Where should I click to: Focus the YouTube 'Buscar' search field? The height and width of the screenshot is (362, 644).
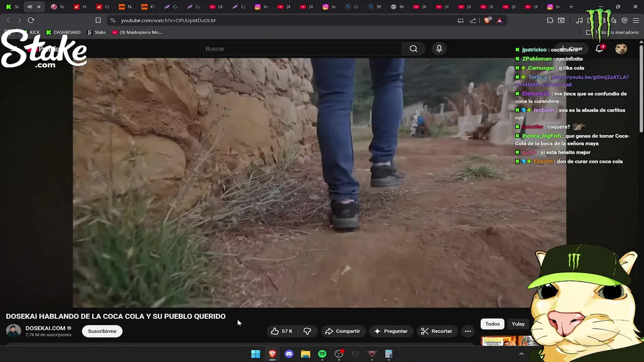pyautogui.click(x=300, y=49)
